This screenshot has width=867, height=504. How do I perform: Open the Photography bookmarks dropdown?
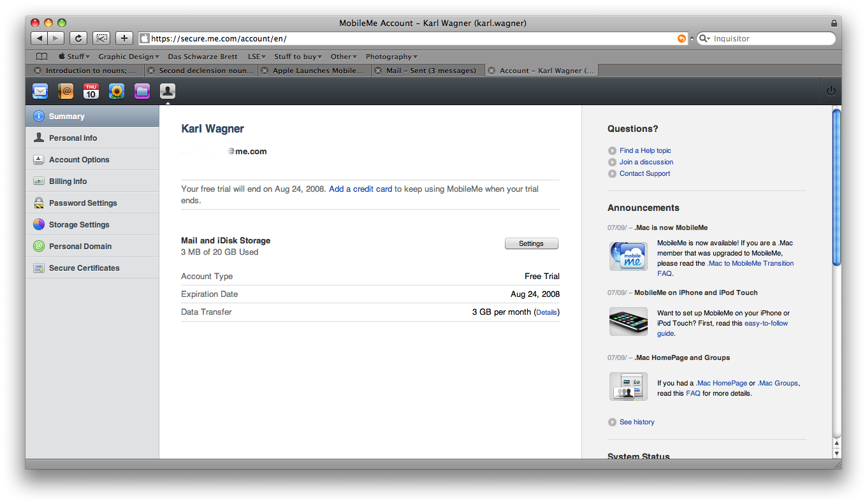[391, 57]
